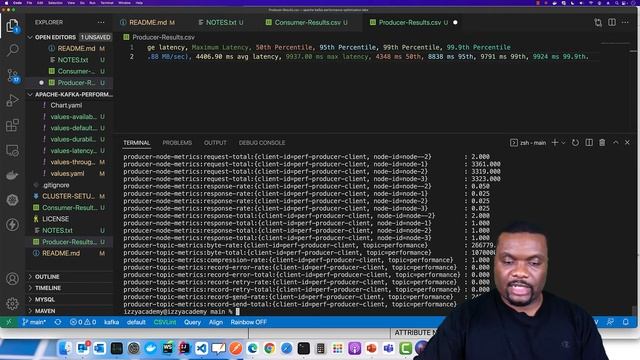640x360 pixels.
Task: Open values.yaml in file explorer
Action: (x=70, y=173)
